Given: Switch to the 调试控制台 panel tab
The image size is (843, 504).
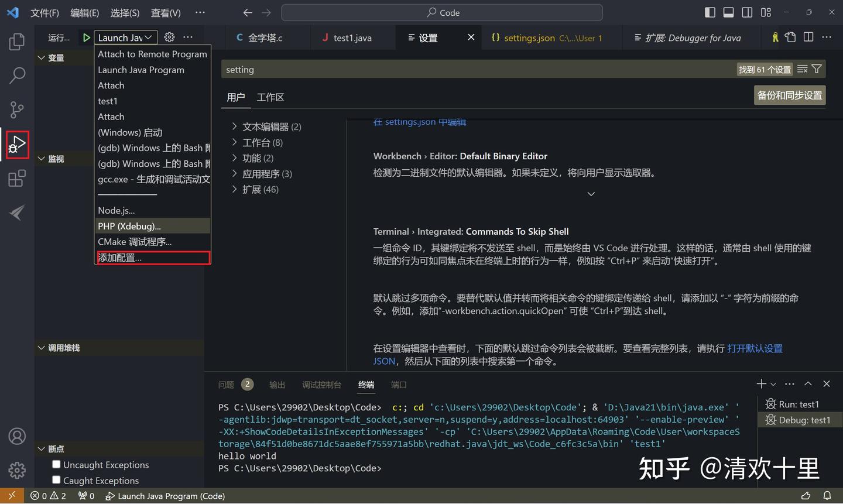Looking at the screenshot, I should 321,385.
